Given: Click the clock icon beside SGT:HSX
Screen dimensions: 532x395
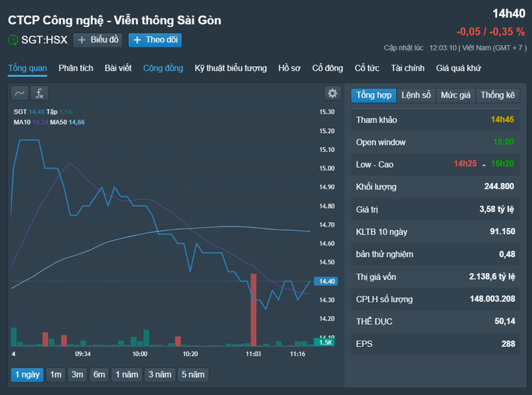Looking at the screenshot, I should pyautogui.click(x=13, y=40).
